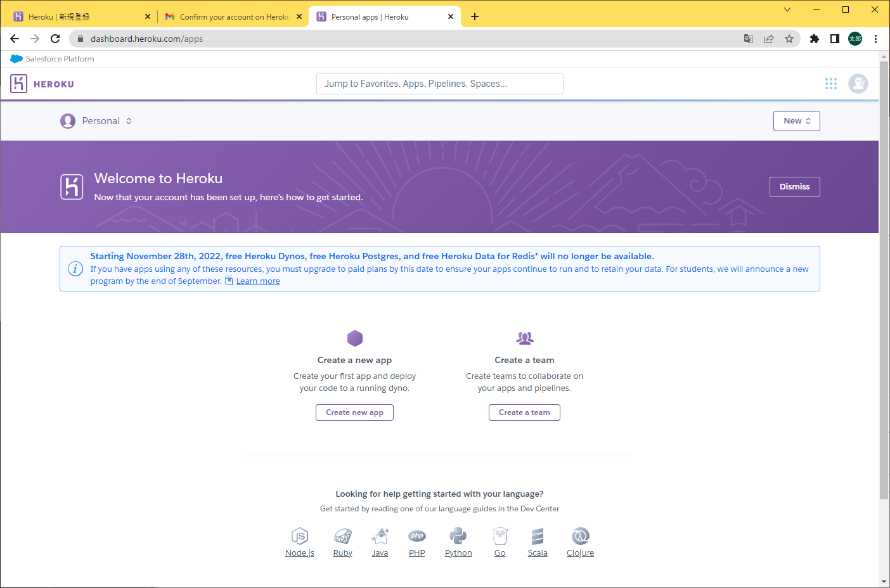Click the page vertical scrollbar thumb
The height and width of the screenshot is (588, 890).
point(884,280)
